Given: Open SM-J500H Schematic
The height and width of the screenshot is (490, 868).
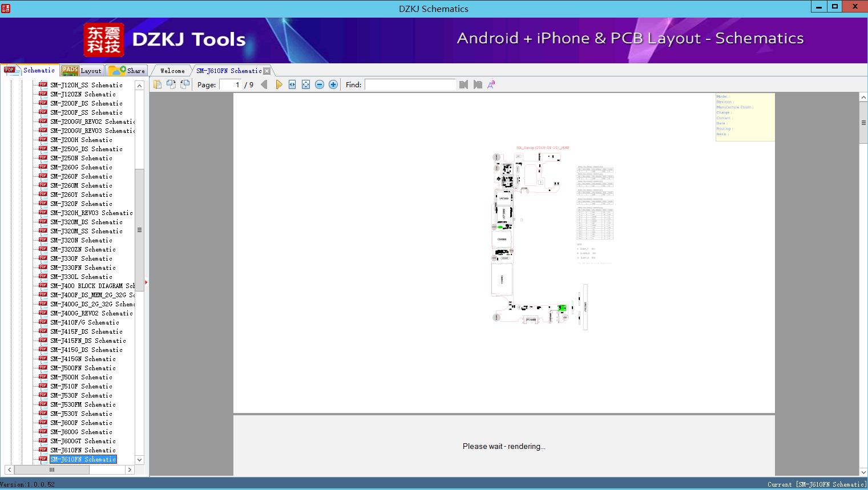Looking at the screenshot, I should click(81, 377).
